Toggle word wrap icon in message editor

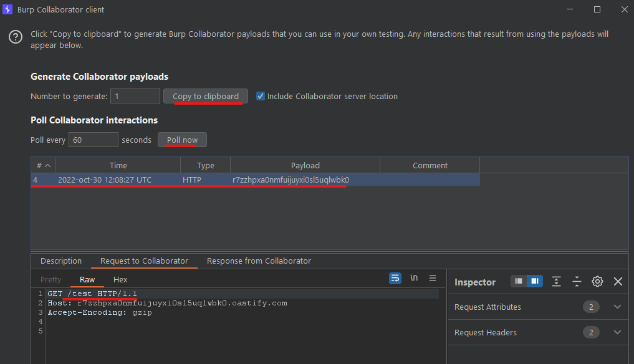[395, 278]
